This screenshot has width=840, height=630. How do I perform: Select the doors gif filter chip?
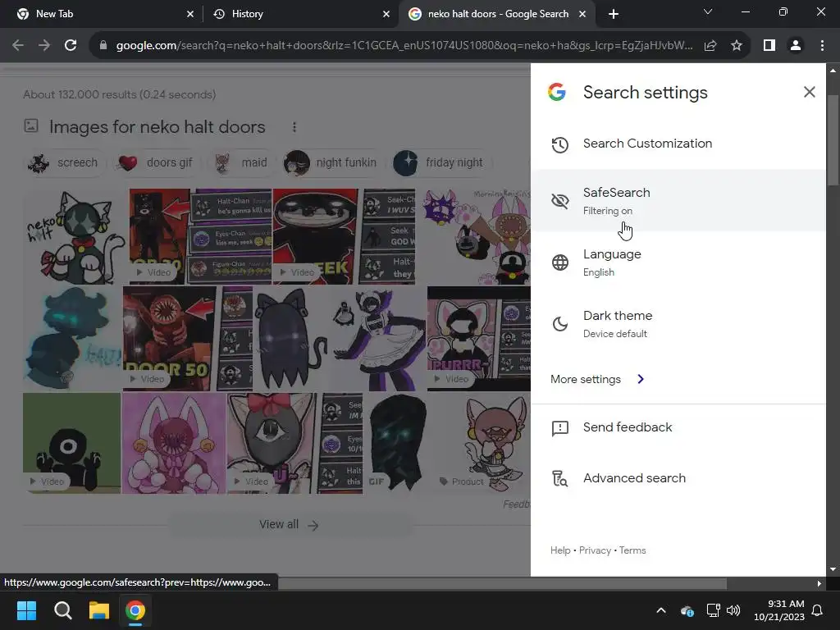point(155,162)
